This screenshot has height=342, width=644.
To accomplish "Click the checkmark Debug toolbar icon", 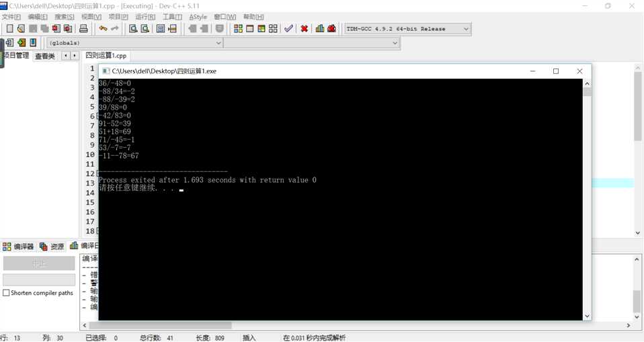I will click(289, 28).
